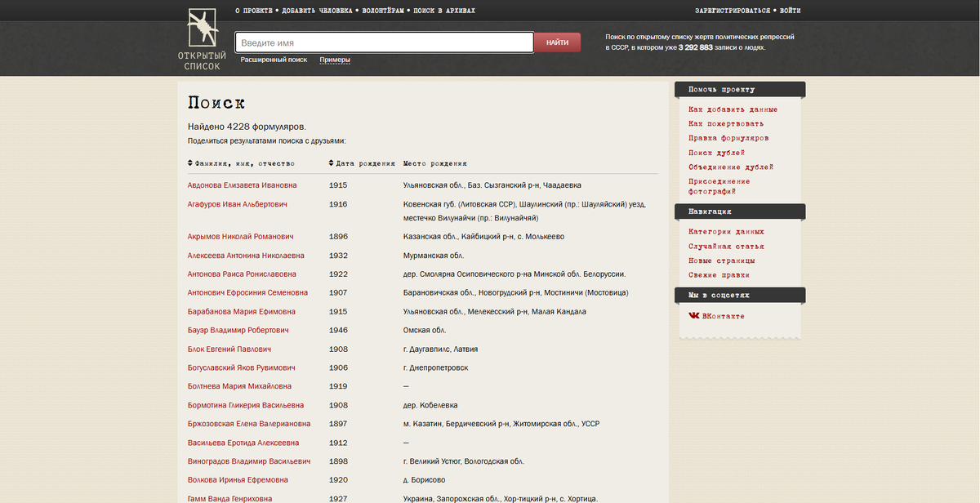Open record Виноградов Владимир Васильевич
Image resolution: width=980 pixels, height=503 pixels.
249,461
